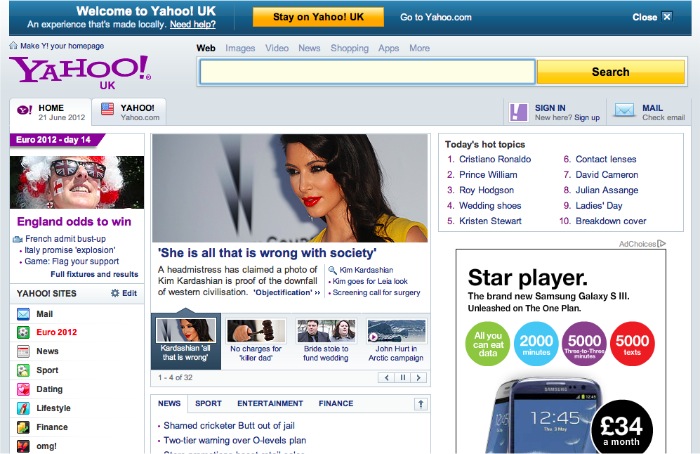Open the News icon in Yahoo! Sites

24,351
